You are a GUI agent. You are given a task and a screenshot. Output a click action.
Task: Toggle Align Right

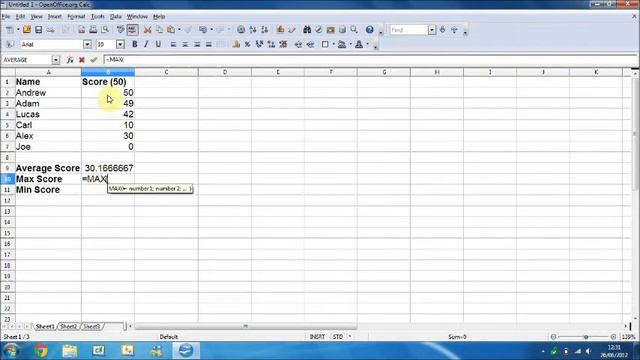[197, 44]
